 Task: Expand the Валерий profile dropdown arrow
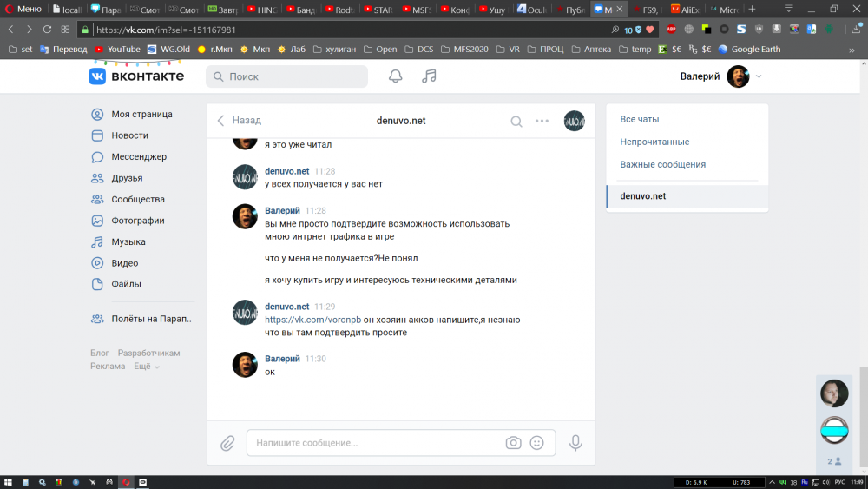click(x=759, y=76)
